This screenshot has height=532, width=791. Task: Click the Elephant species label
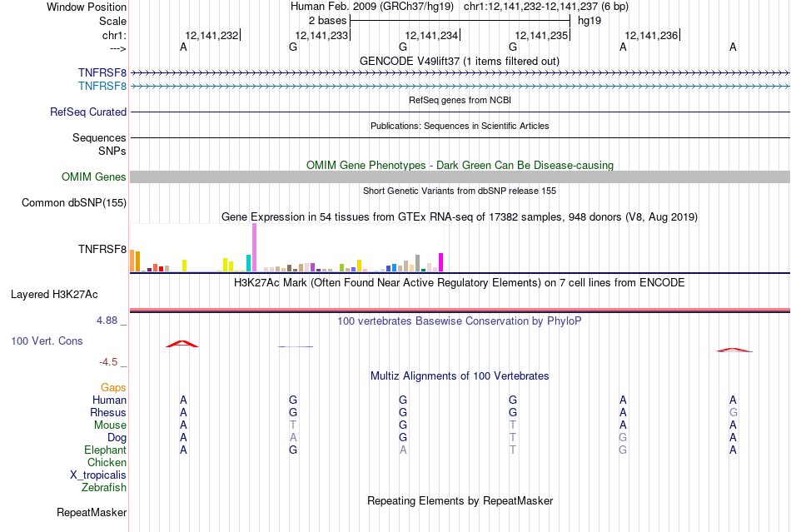coord(105,450)
